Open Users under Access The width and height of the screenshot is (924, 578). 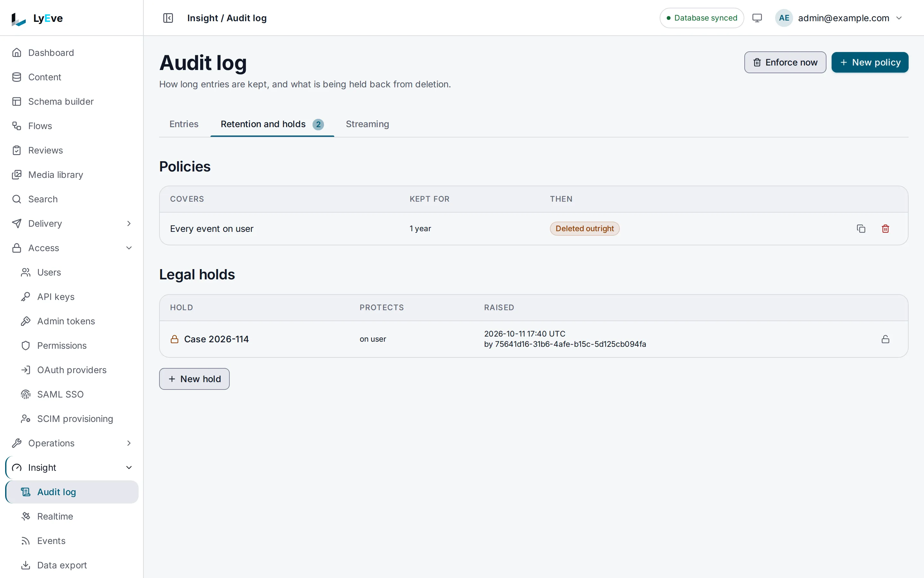coord(72,273)
